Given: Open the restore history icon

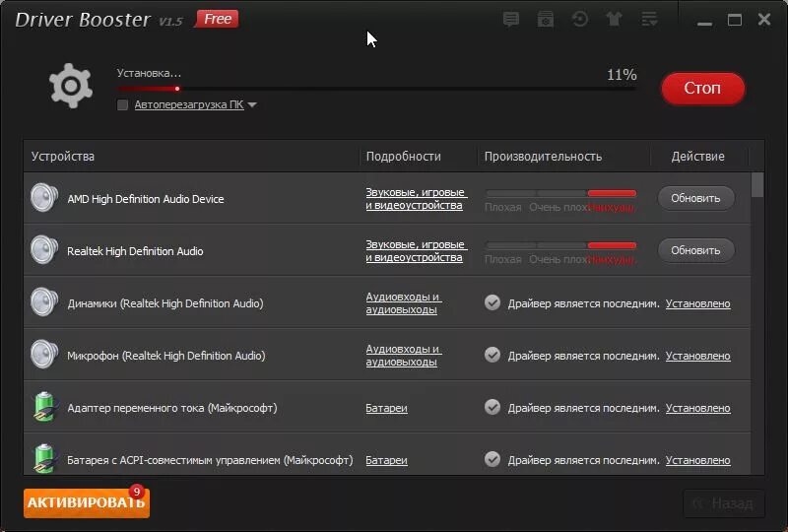Looking at the screenshot, I should [x=580, y=20].
